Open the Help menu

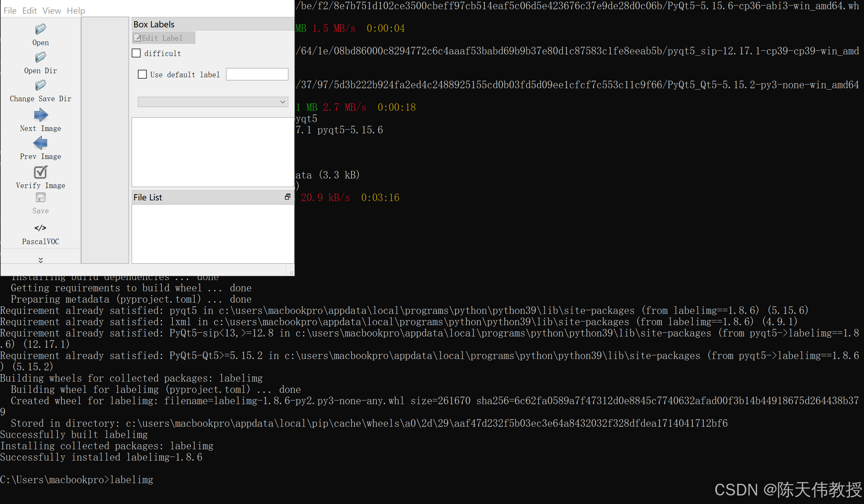coord(76,11)
